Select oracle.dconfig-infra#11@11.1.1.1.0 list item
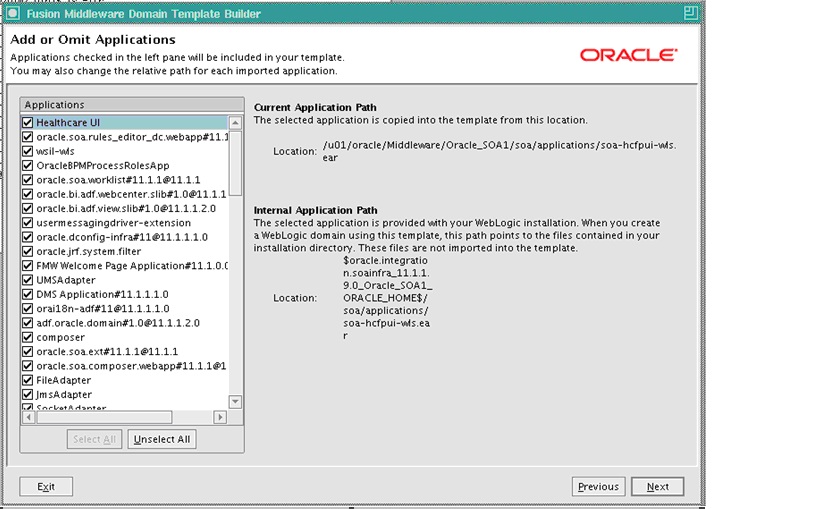 (x=122, y=237)
